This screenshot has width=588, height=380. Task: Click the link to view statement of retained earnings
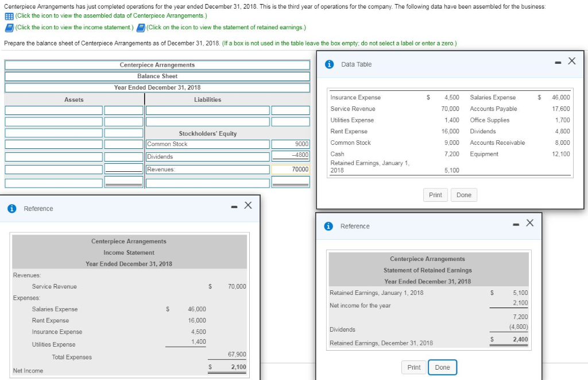coord(226,28)
